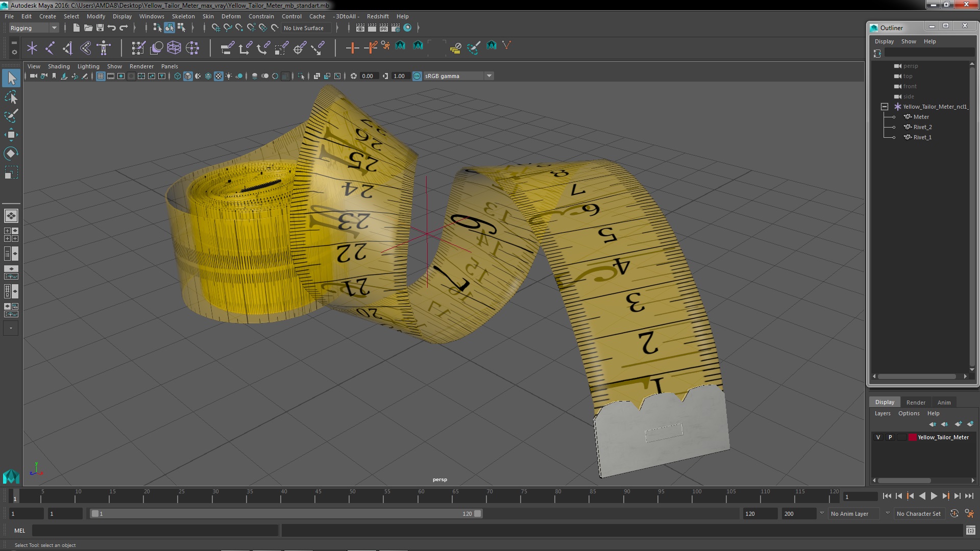The height and width of the screenshot is (551, 980).
Task: Toggle V visibility of Yellow_Tailor_Meter layer
Action: pyautogui.click(x=878, y=437)
